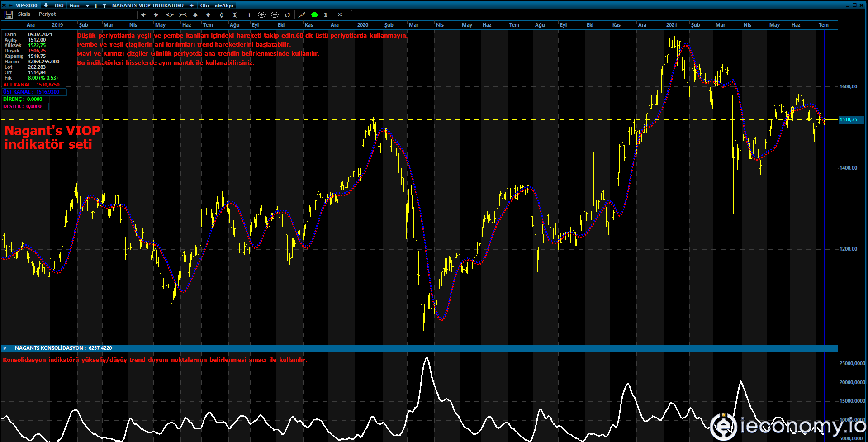Click the save floppy disk icon

[x=8, y=15]
